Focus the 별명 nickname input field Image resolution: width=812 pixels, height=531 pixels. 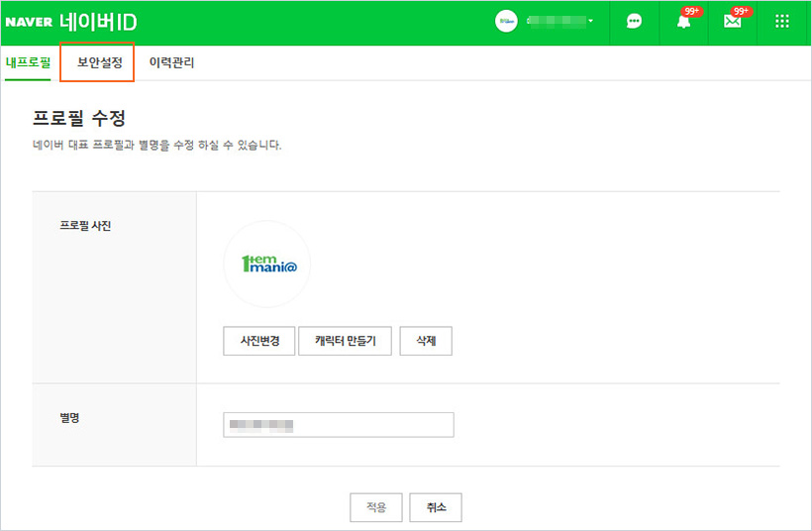point(339,425)
